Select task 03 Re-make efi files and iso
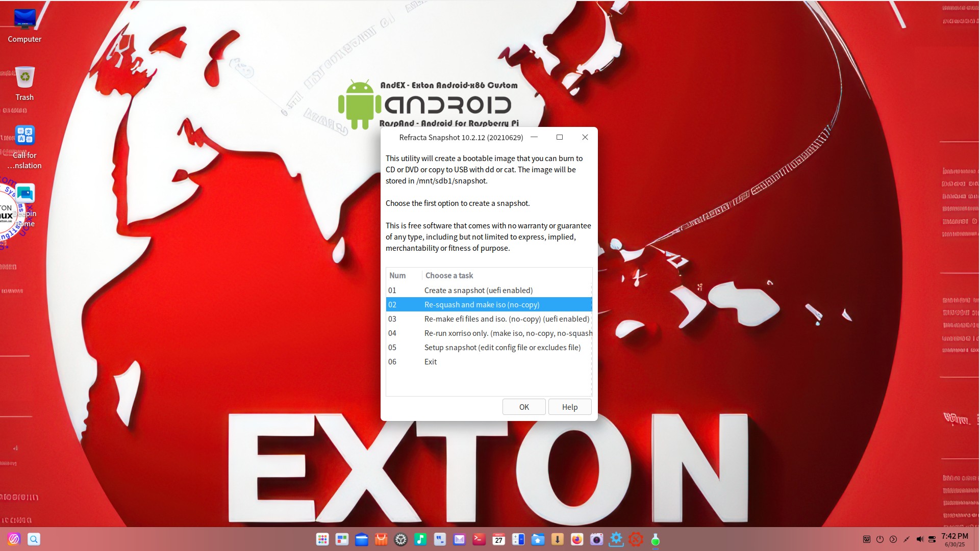 [x=489, y=319]
